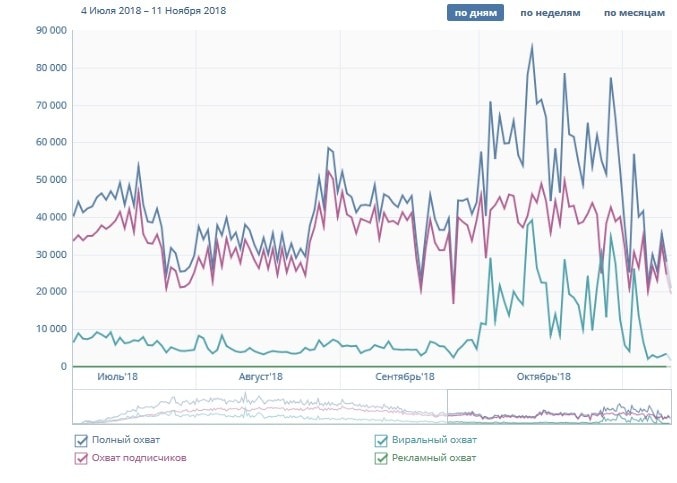The height and width of the screenshot is (483, 677).
Task: Click the highlighted range in the overview navigator
Action: coord(558,406)
